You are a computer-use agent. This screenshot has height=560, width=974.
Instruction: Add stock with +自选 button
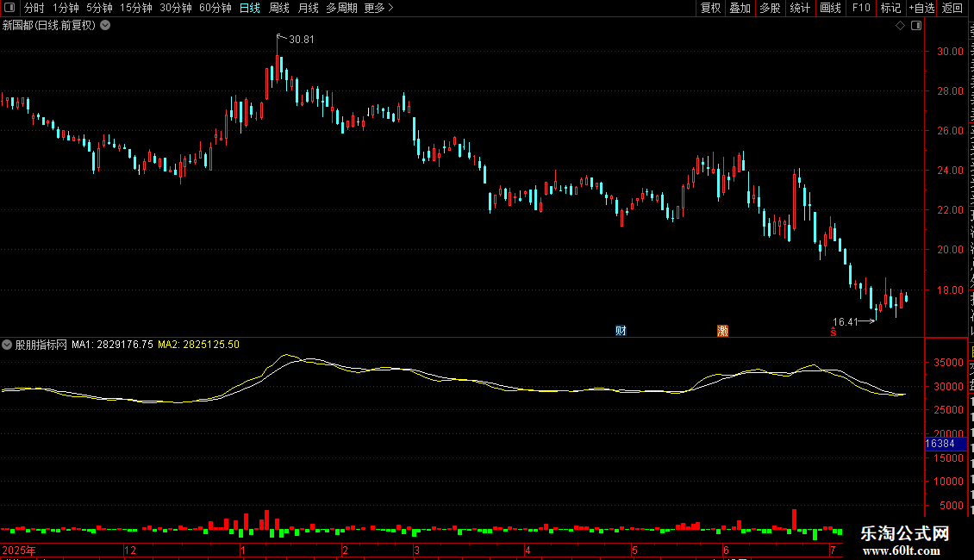[x=921, y=8]
